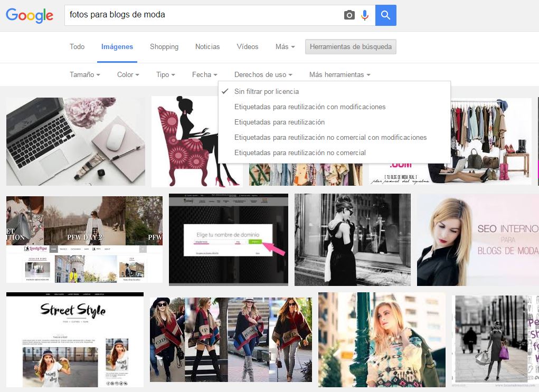Image resolution: width=539 pixels, height=392 pixels.
Task: Click the blue search magnifier button
Action: [386, 15]
